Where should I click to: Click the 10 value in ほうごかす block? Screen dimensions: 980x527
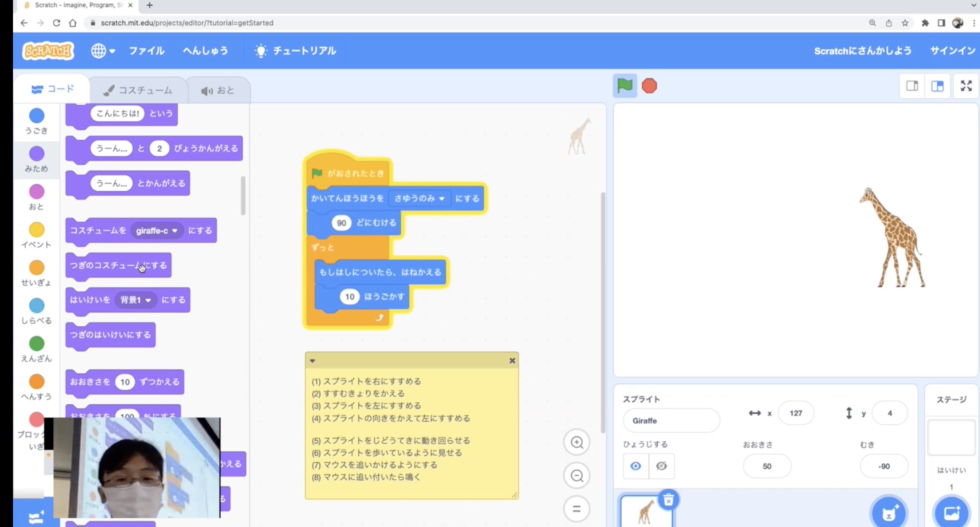point(350,297)
